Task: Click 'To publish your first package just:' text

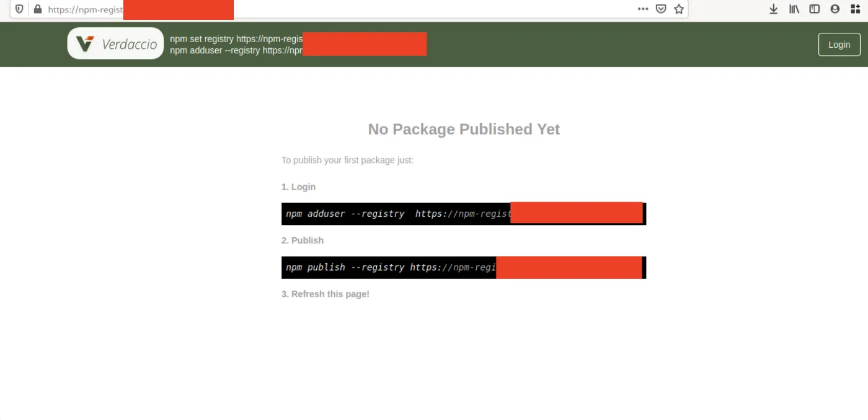Action: 347,160
